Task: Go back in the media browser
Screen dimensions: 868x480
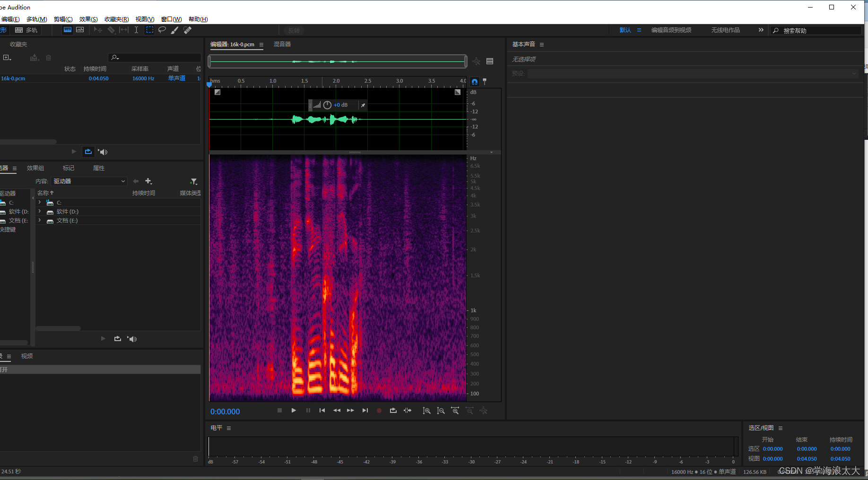Action: [136, 181]
